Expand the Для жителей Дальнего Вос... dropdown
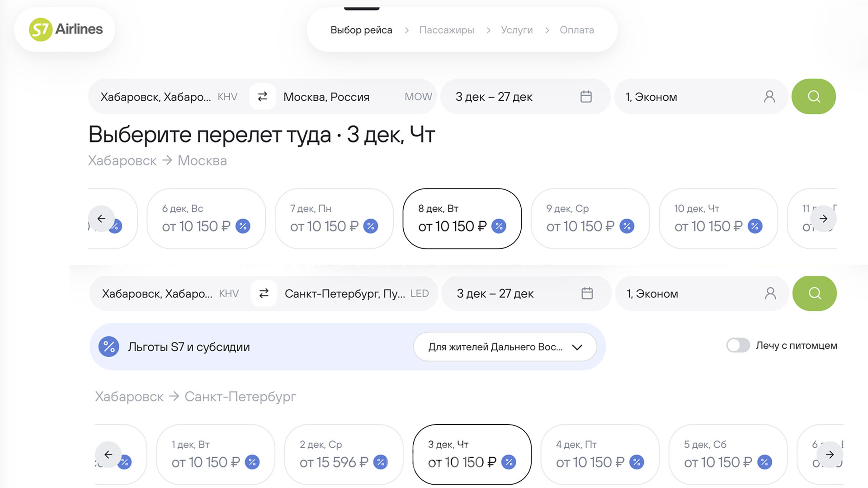 tap(505, 347)
